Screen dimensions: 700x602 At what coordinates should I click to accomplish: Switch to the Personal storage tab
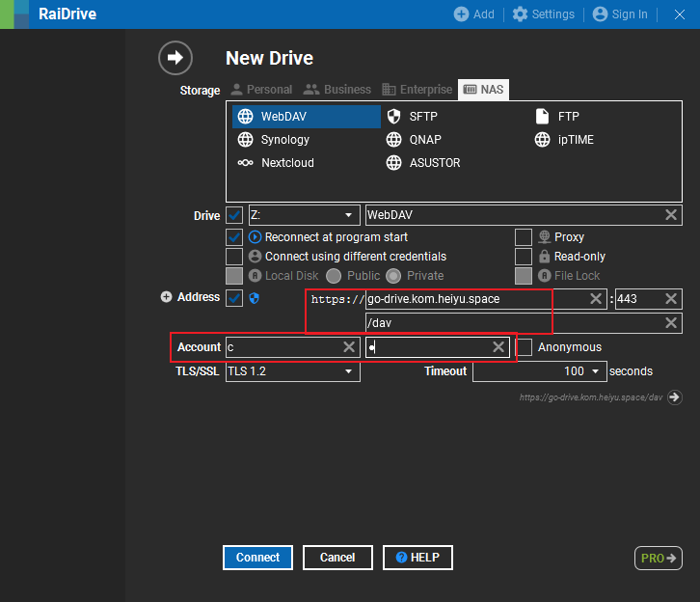click(261, 90)
